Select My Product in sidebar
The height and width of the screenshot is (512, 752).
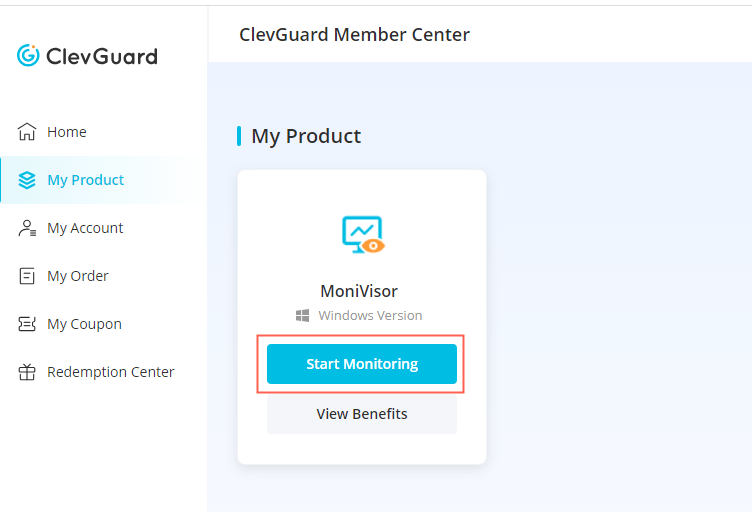pyautogui.click(x=104, y=180)
